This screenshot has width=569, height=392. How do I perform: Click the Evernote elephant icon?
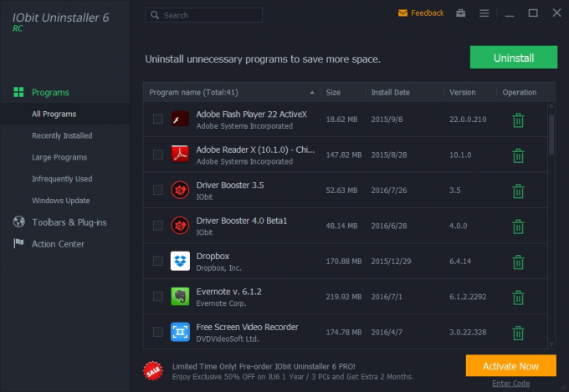[180, 296]
